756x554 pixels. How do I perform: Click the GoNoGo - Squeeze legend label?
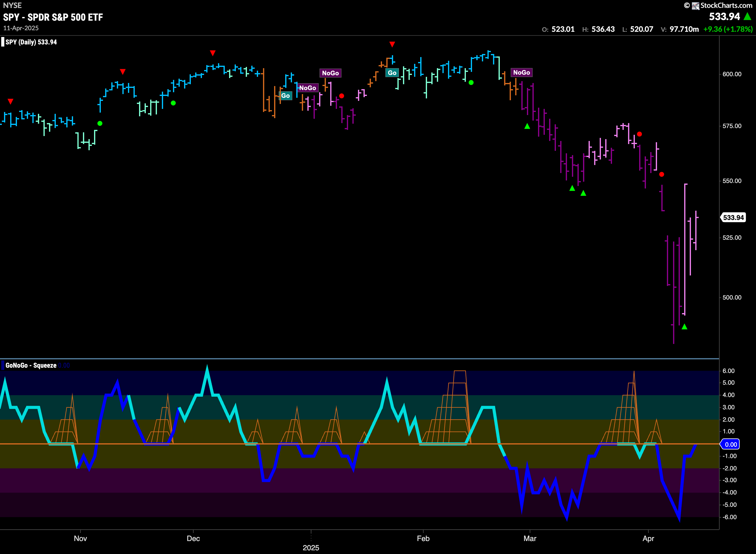pyautogui.click(x=31, y=366)
